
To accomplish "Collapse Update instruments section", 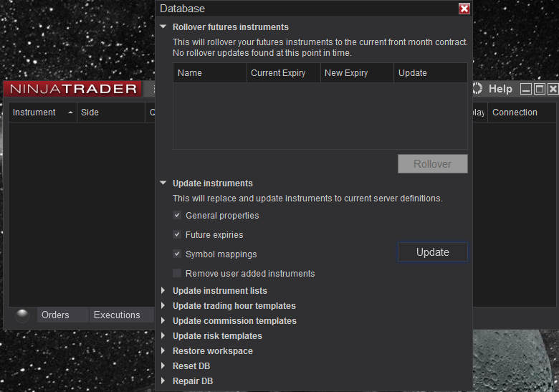I will click(x=163, y=183).
